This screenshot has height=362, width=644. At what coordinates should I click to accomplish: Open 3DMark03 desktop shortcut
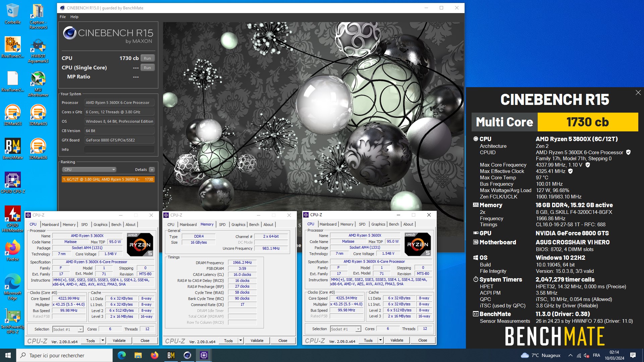[x=12, y=115]
